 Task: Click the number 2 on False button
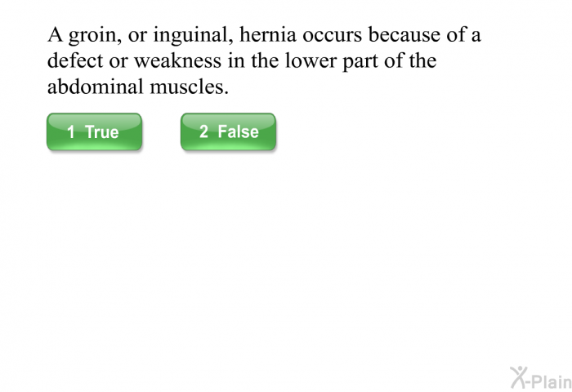(203, 132)
